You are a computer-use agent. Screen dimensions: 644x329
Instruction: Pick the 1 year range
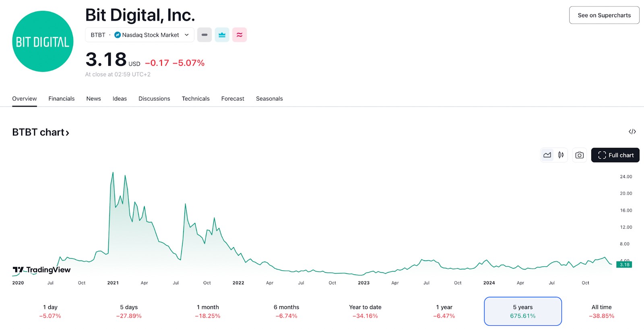pos(444,311)
